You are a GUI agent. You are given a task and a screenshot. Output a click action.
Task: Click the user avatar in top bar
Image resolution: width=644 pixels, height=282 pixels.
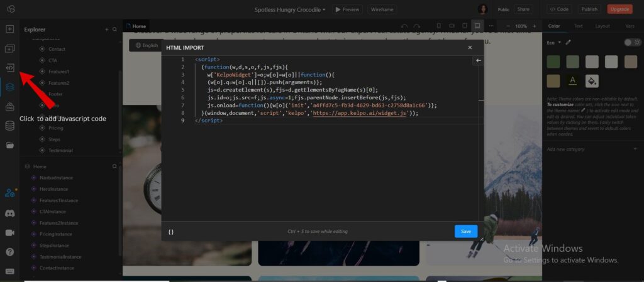482,9
